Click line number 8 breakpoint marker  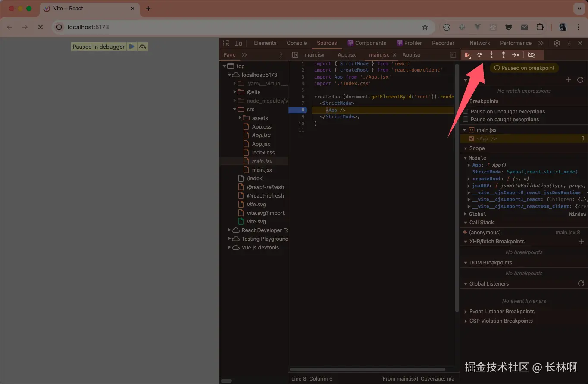(x=297, y=110)
